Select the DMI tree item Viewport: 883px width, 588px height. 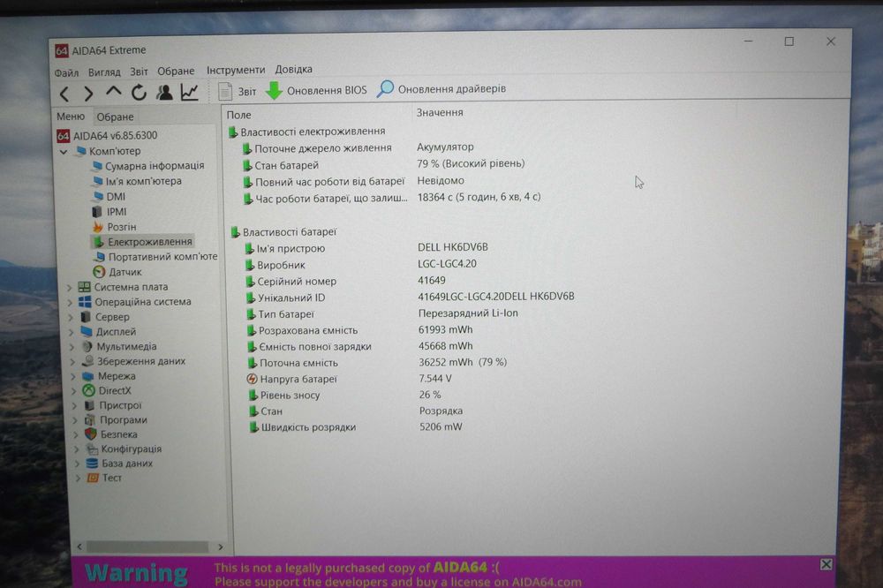pyautogui.click(x=109, y=197)
